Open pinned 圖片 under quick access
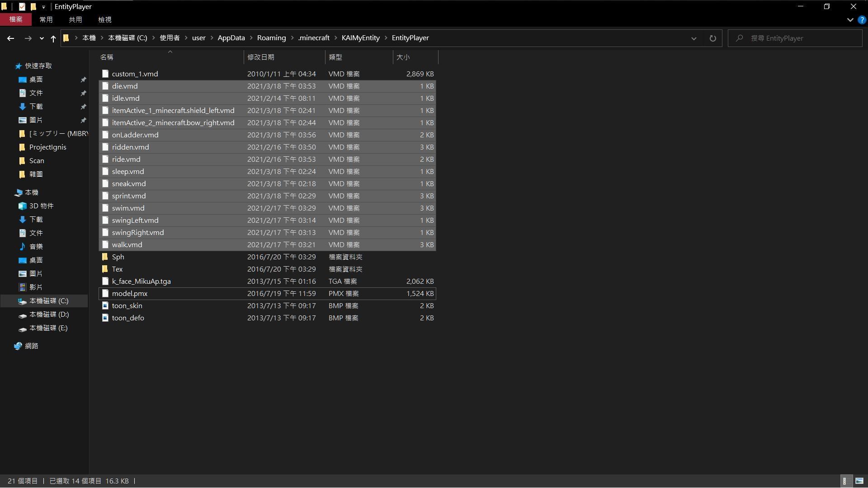This screenshot has height=488, width=868. click(x=36, y=120)
